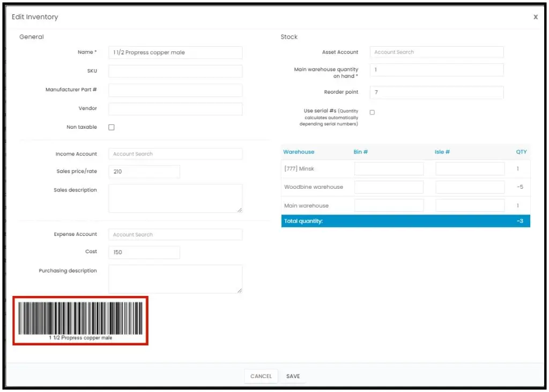
Task: Click the barcode image for the item
Action: click(80, 321)
